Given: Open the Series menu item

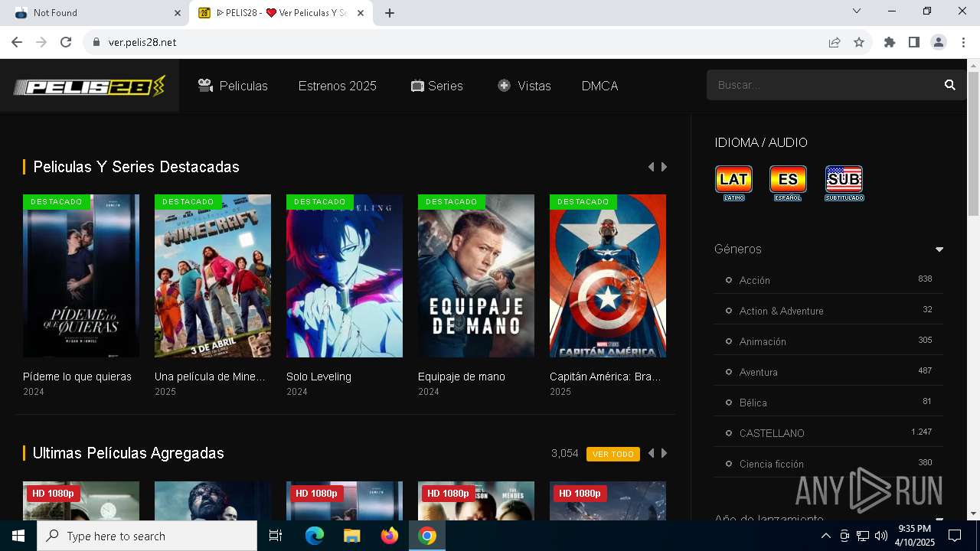Looking at the screenshot, I should click(436, 86).
